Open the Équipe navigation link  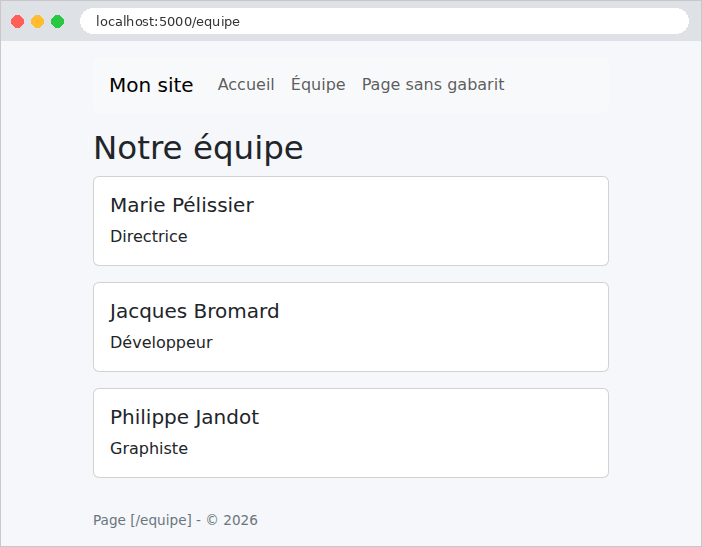pyautogui.click(x=318, y=84)
